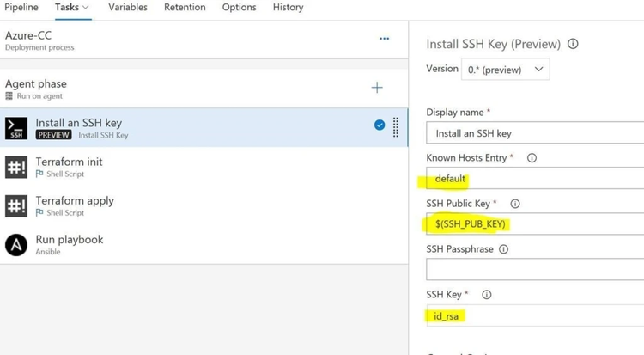This screenshot has height=355, width=644.
Task: Click the Run on agent server icon
Action: [9, 96]
